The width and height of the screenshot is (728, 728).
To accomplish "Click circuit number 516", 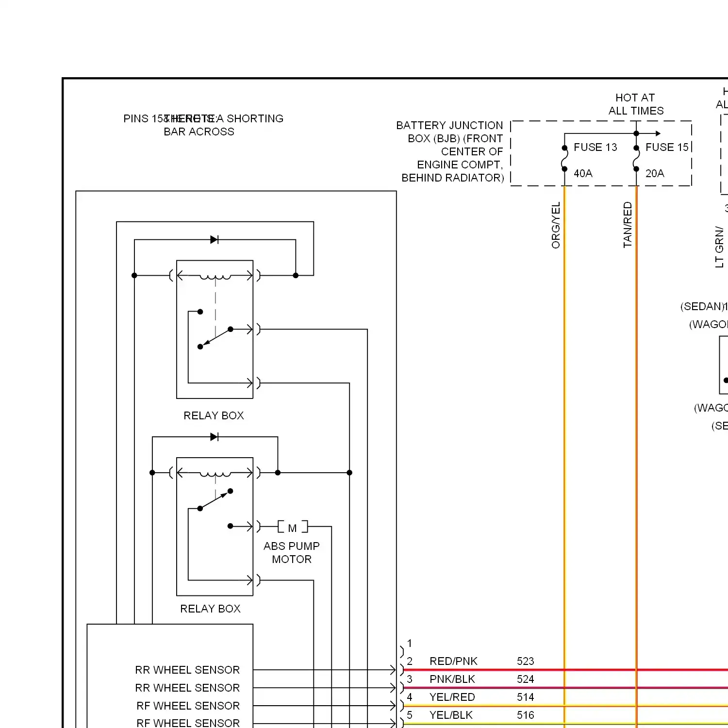I will click(525, 715).
